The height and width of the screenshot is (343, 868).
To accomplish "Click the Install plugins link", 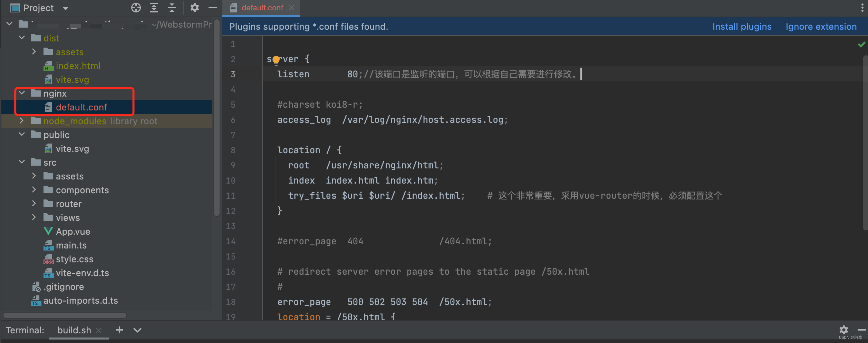I will point(742,27).
